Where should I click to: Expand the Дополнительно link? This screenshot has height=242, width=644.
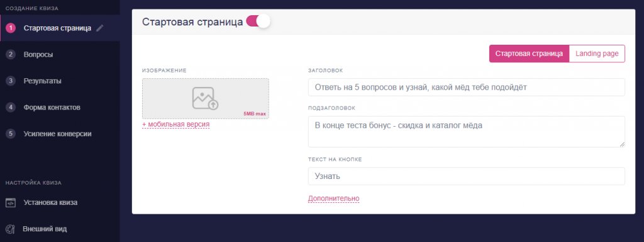pyautogui.click(x=333, y=199)
